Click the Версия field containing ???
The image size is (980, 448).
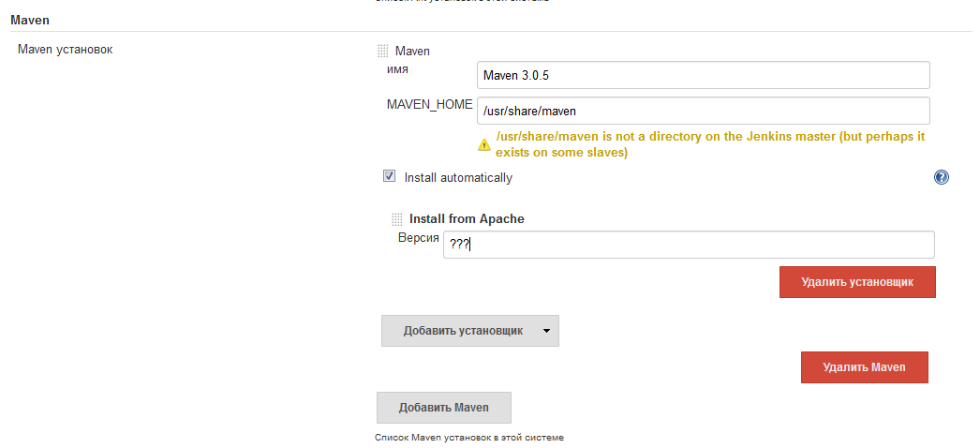tap(689, 245)
